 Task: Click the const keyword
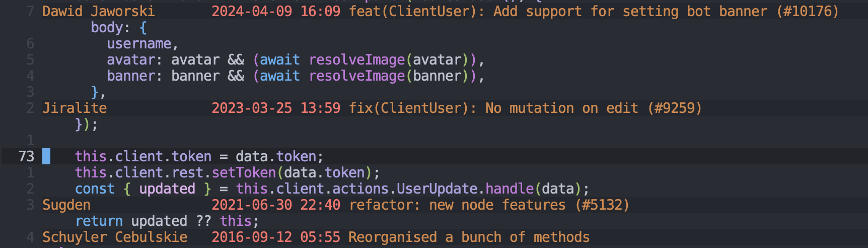coord(95,189)
